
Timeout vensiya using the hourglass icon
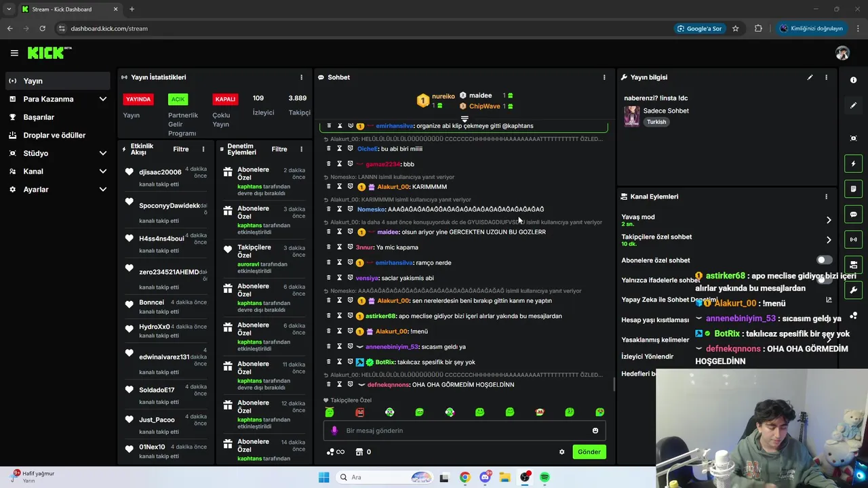[340, 278]
